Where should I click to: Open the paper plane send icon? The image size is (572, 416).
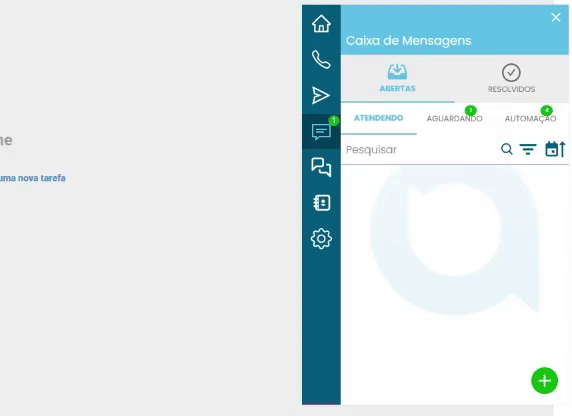pyautogui.click(x=321, y=95)
